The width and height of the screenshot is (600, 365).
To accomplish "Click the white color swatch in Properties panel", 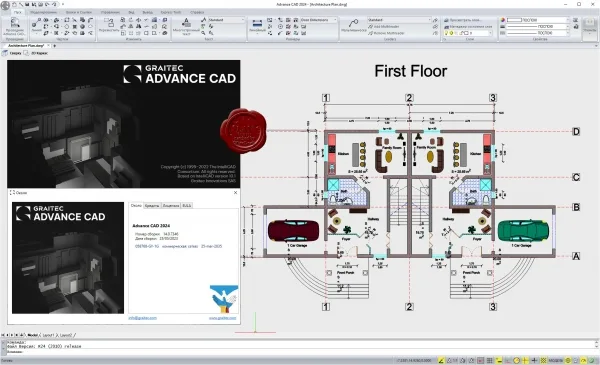I will pyautogui.click(x=514, y=20).
